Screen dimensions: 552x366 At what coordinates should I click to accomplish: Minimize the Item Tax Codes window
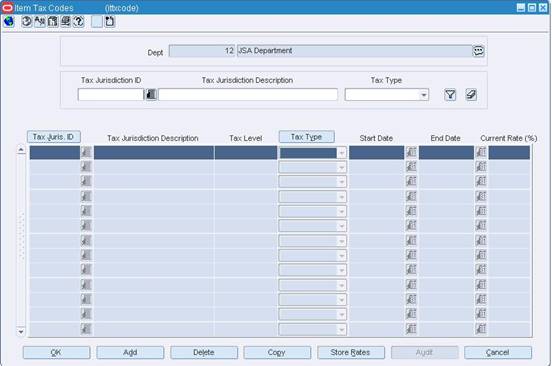tap(521, 8)
